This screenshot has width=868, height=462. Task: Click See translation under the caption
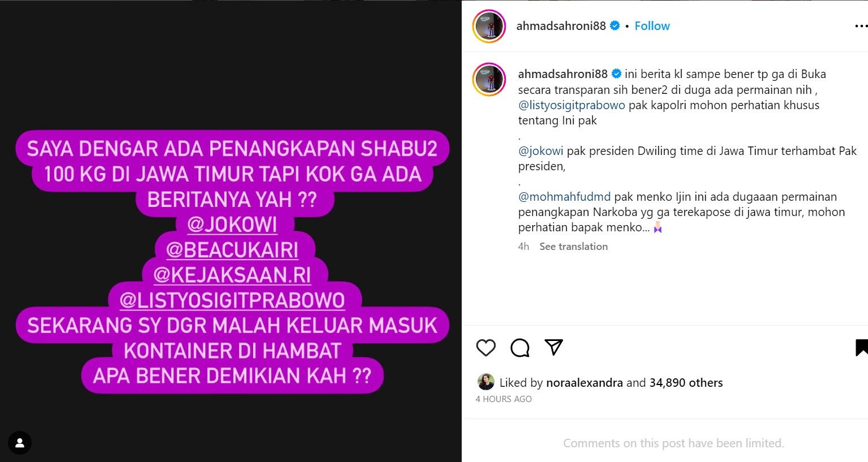point(573,247)
